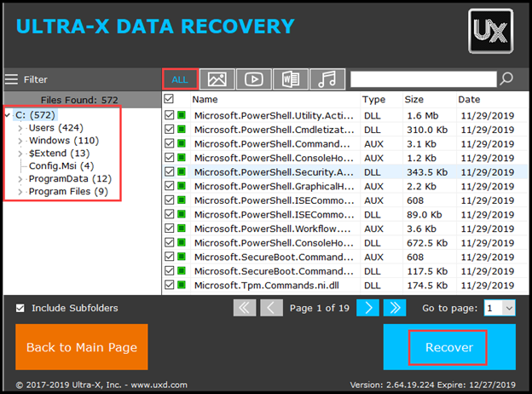Click the version and expiry footer text
The height and width of the screenshot is (394, 532).
pos(432,385)
